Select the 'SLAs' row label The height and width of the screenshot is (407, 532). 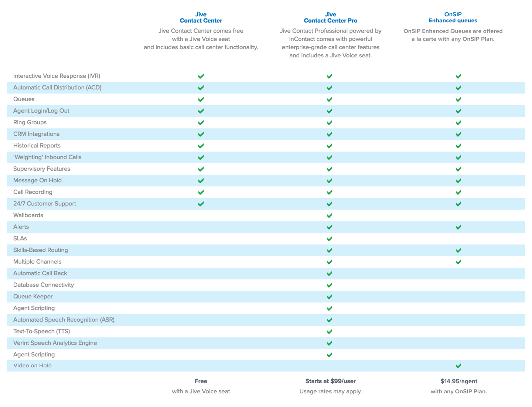[x=20, y=238]
